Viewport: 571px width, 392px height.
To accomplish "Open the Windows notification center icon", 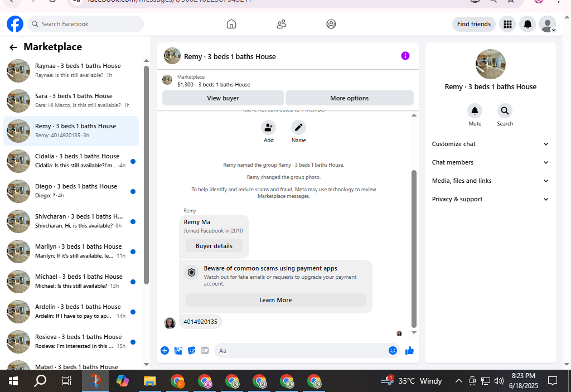I will (x=553, y=381).
